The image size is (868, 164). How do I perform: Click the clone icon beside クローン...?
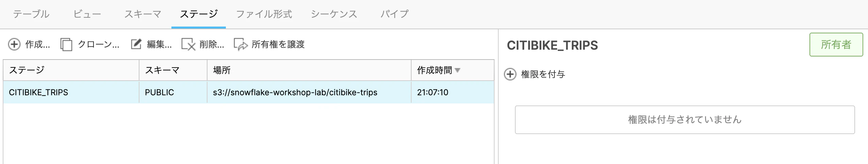[66, 44]
